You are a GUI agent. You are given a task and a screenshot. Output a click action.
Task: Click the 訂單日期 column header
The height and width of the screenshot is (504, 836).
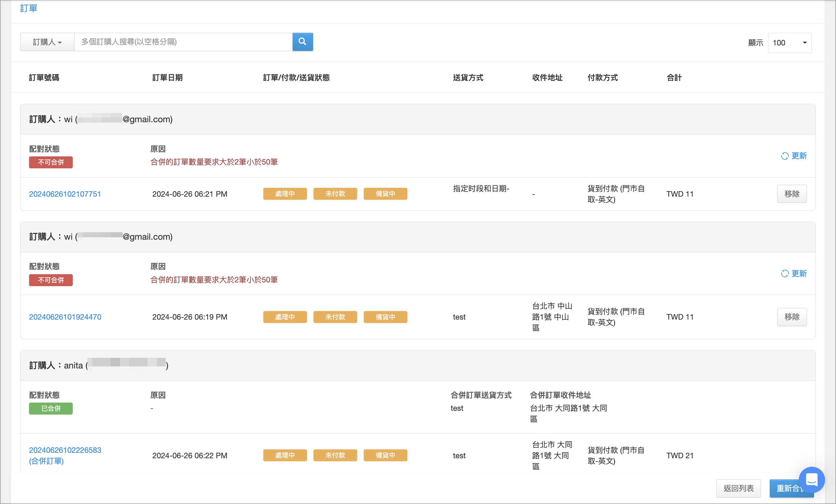click(x=167, y=78)
